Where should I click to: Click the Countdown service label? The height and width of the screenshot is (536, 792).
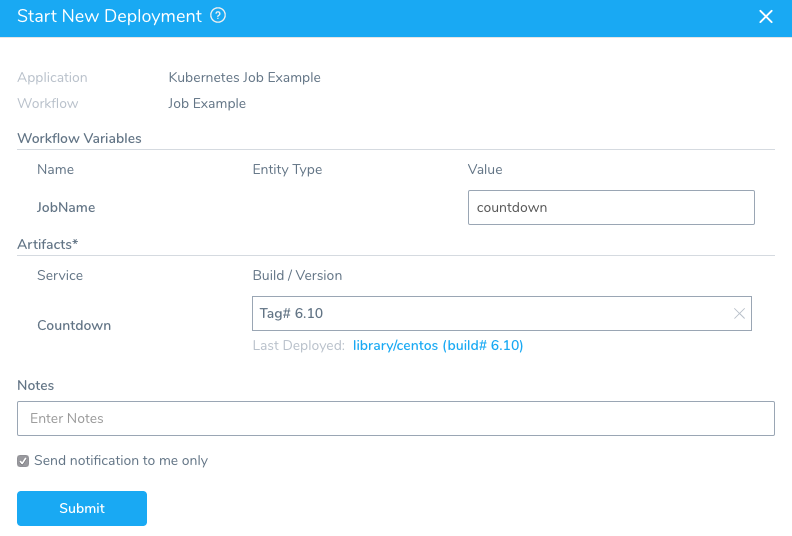tap(74, 325)
